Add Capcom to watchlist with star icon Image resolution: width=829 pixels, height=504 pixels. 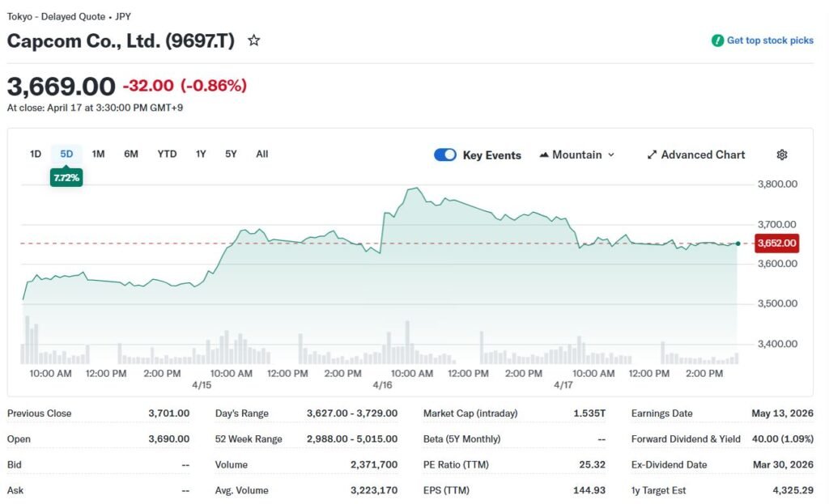click(254, 40)
